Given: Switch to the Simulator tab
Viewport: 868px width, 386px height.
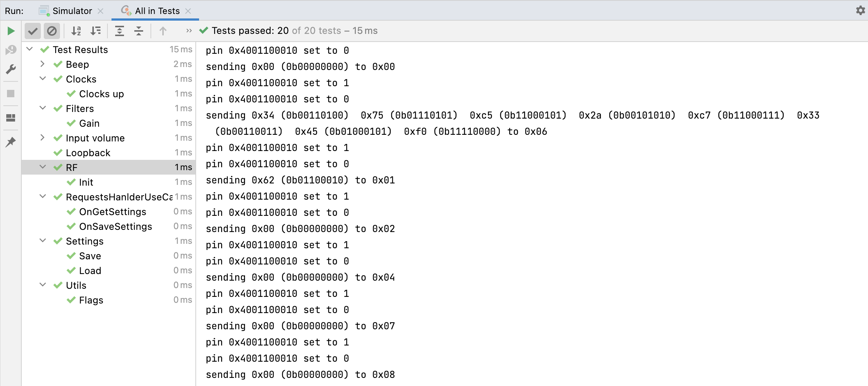Looking at the screenshot, I should click(x=72, y=11).
